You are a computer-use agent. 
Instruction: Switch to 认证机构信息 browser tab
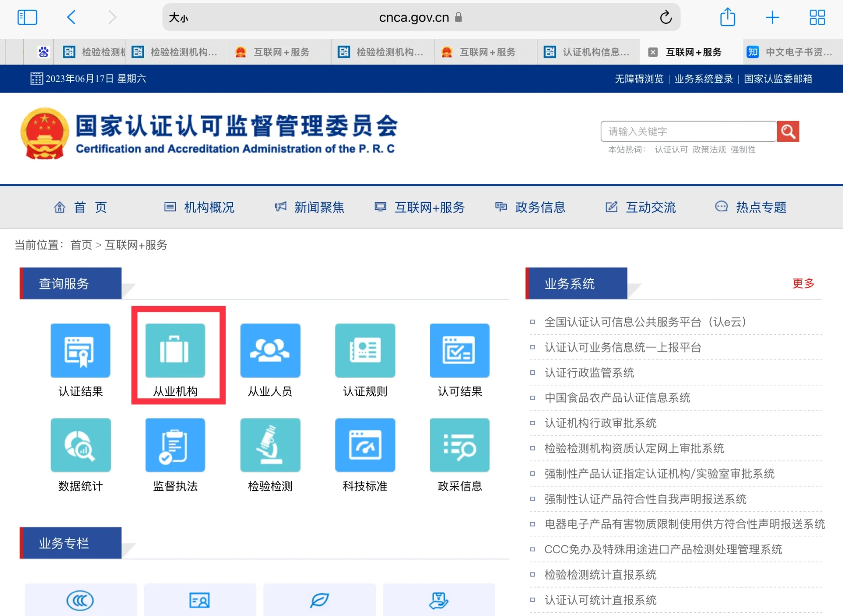click(x=588, y=52)
